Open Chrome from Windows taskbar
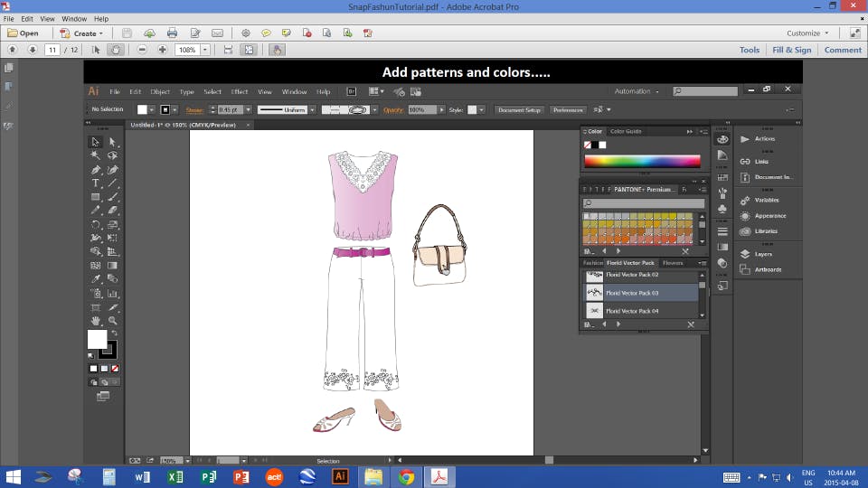 point(406,477)
